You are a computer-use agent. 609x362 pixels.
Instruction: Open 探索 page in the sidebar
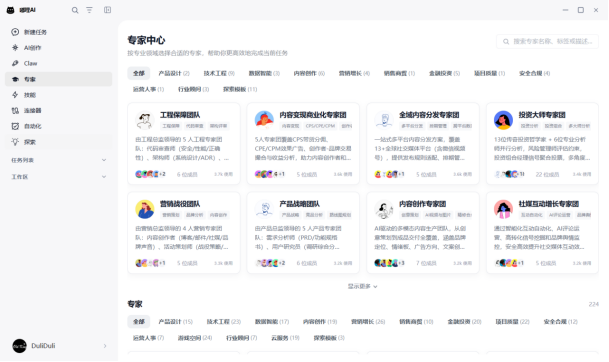[x=59, y=142]
